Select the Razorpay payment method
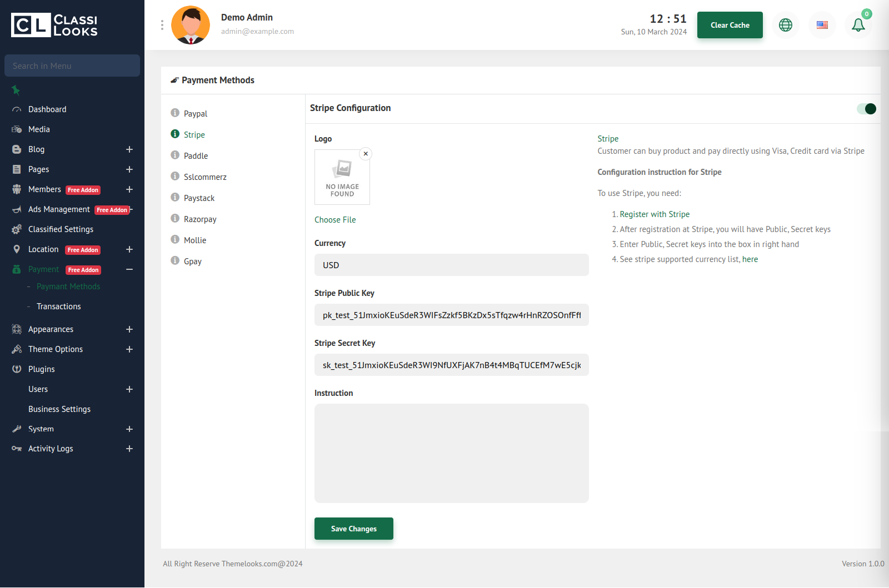This screenshot has width=889, height=588. [x=200, y=219]
